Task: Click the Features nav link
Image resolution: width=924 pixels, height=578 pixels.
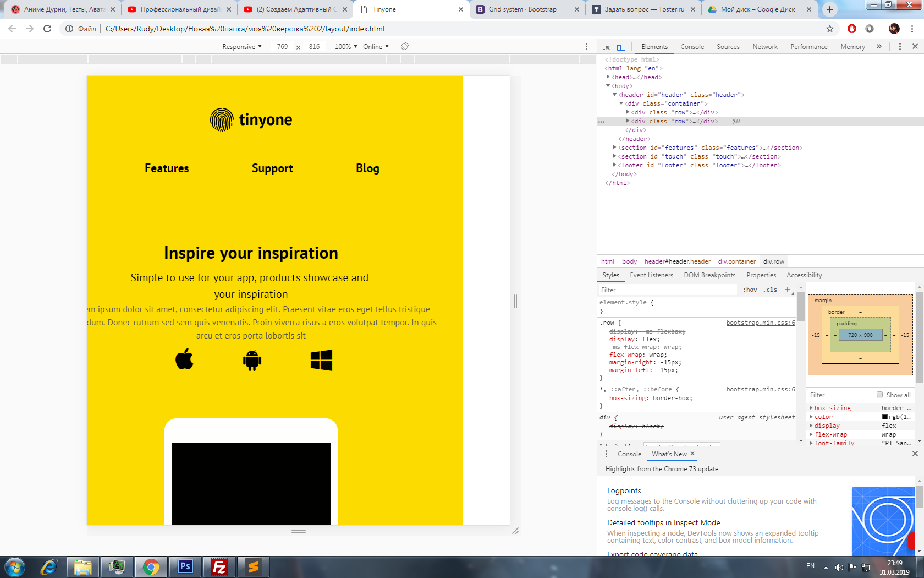Action: [x=167, y=168]
